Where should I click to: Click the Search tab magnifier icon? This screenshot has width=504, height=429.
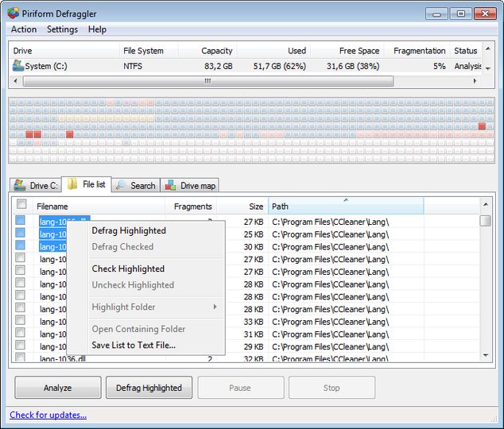121,186
